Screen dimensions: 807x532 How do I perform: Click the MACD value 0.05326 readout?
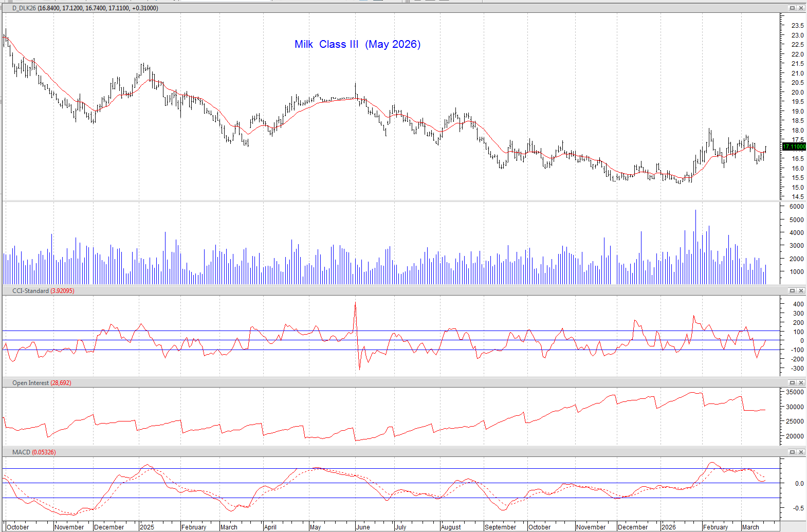(44, 452)
